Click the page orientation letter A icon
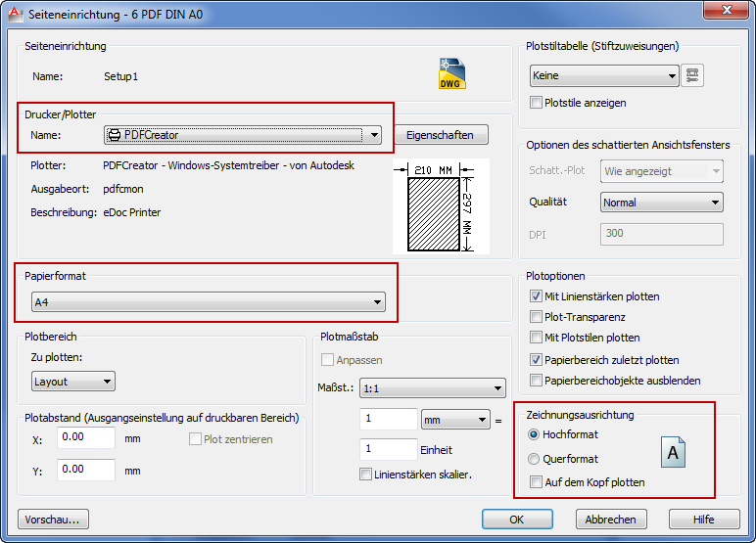The height and width of the screenshot is (543, 756). (673, 452)
